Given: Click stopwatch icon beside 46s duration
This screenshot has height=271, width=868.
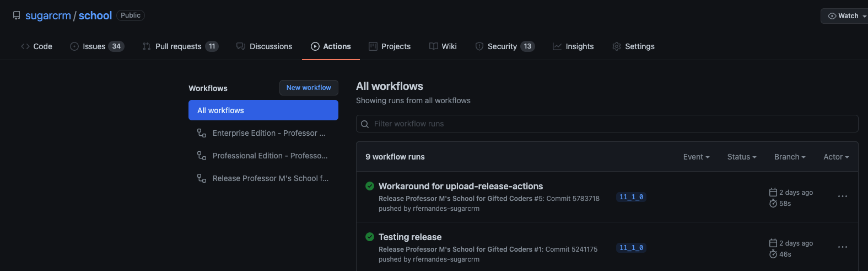Looking at the screenshot, I should point(773,254).
